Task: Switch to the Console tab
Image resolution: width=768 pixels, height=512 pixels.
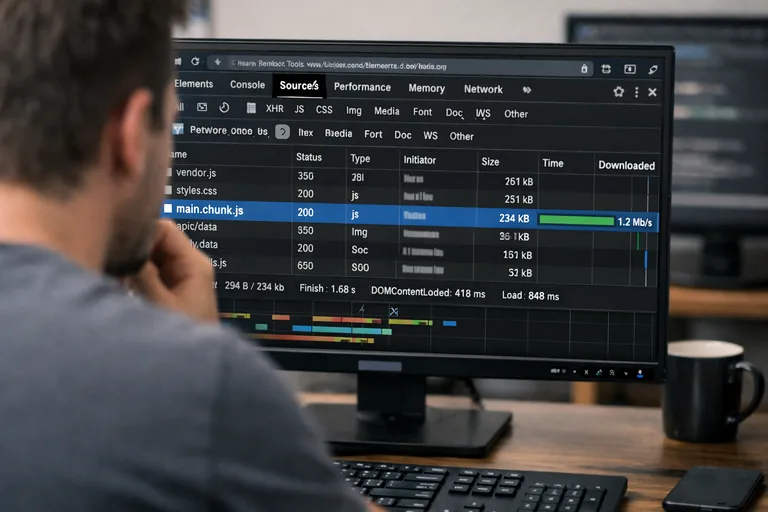Action: (247, 85)
